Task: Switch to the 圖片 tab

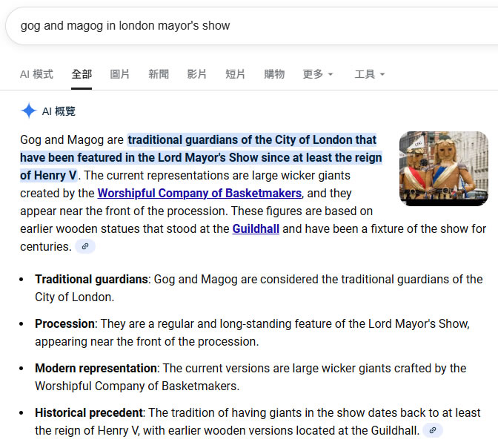Action: pyautogui.click(x=120, y=74)
